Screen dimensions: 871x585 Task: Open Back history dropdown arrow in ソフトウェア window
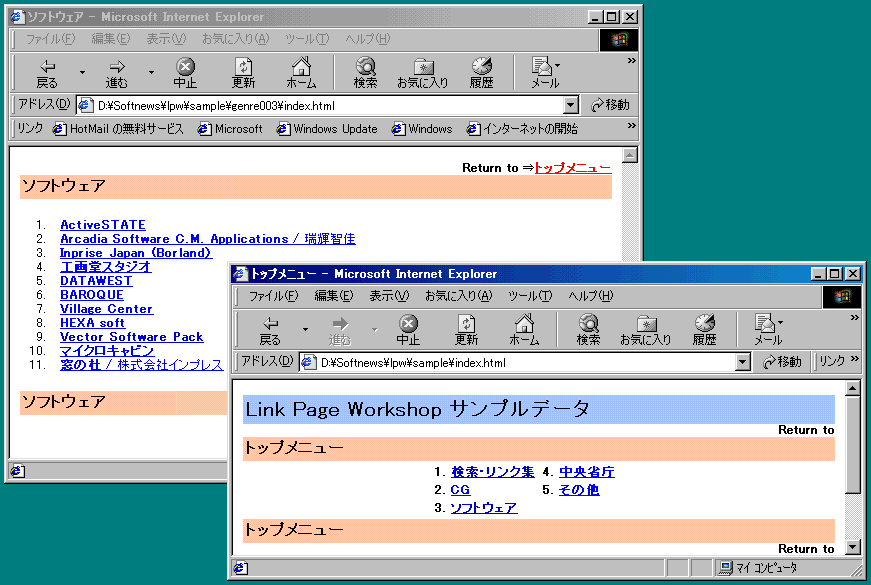pos(82,72)
